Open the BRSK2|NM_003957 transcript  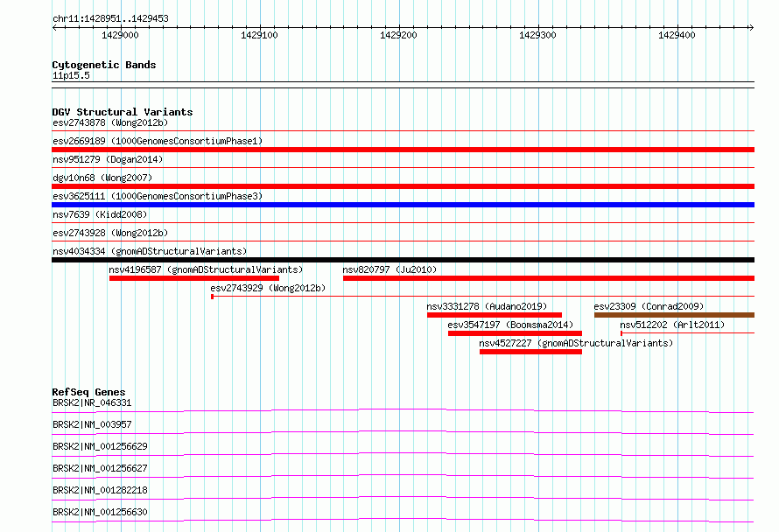coord(92,424)
